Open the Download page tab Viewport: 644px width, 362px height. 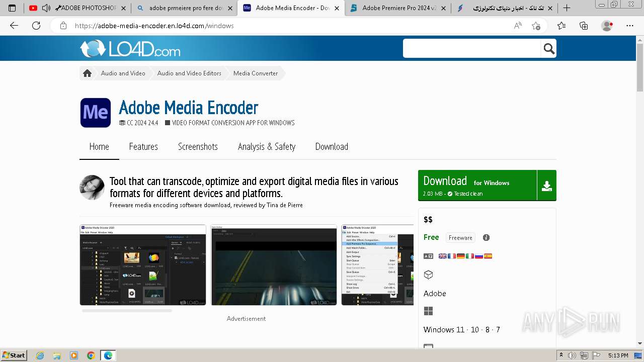[x=332, y=147]
